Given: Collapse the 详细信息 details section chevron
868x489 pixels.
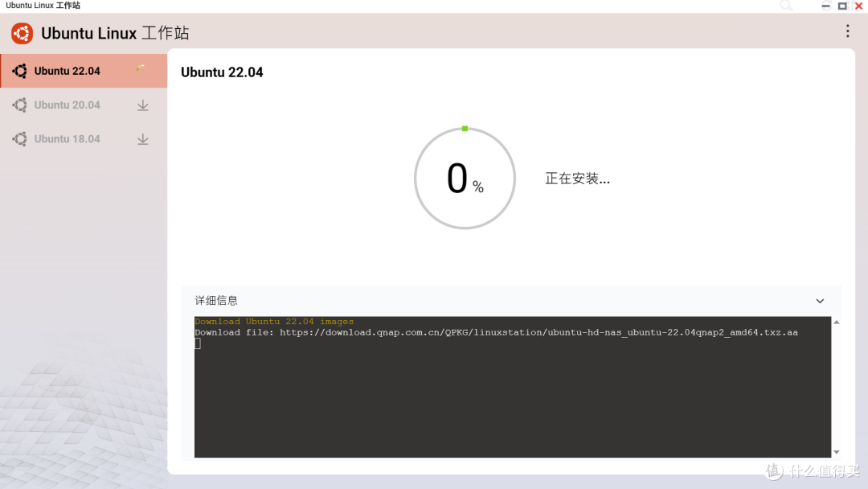Looking at the screenshot, I should [x=820, y=301].
